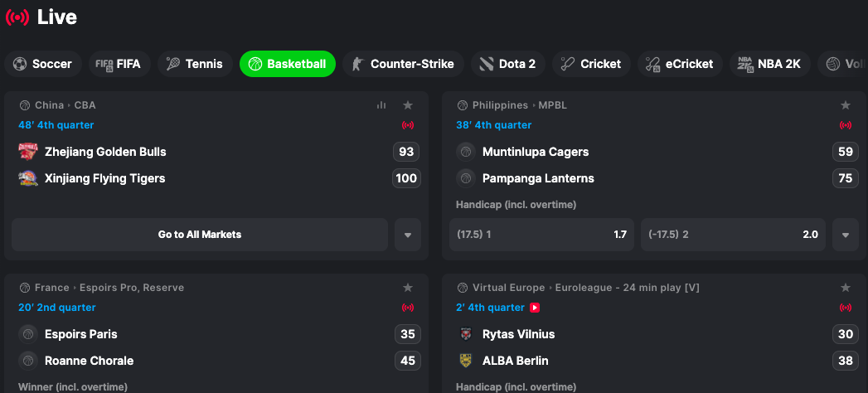This screenshot has height=393, width=868.
Task: Click the Rytas Vilnius team logo
Action: [466, 334]
